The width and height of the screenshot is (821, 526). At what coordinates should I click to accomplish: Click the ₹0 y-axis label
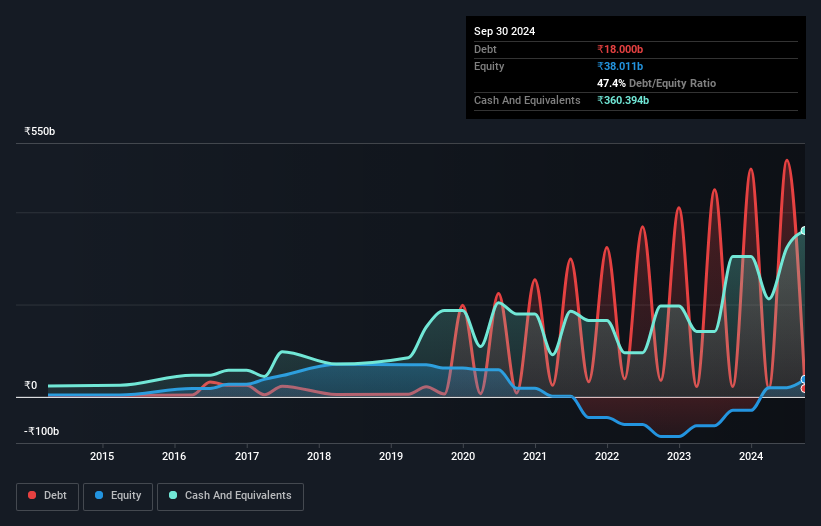[x=30, y=386]
